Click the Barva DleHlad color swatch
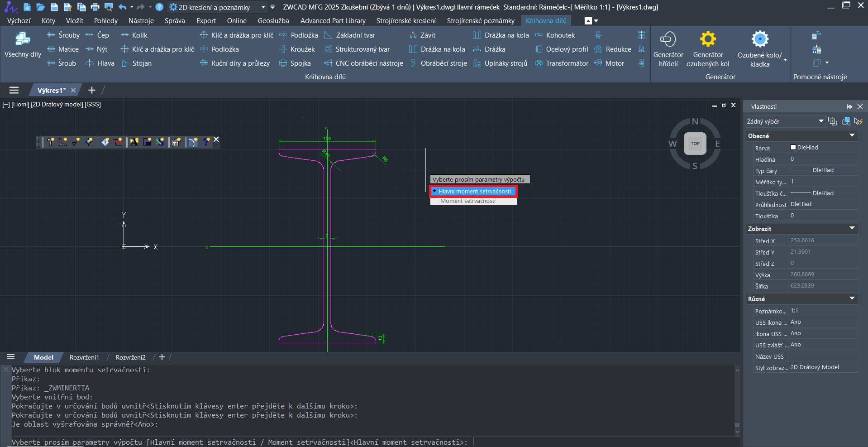 [793, 148]
